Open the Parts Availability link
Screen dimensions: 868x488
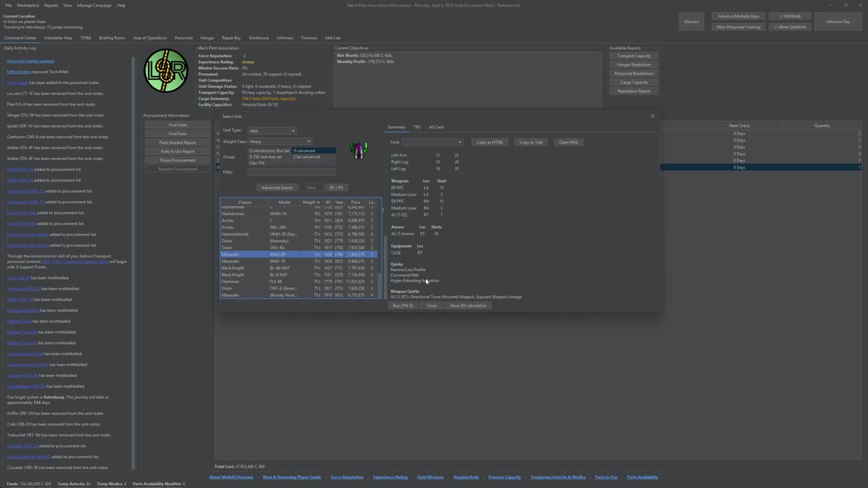click(643, 477)
